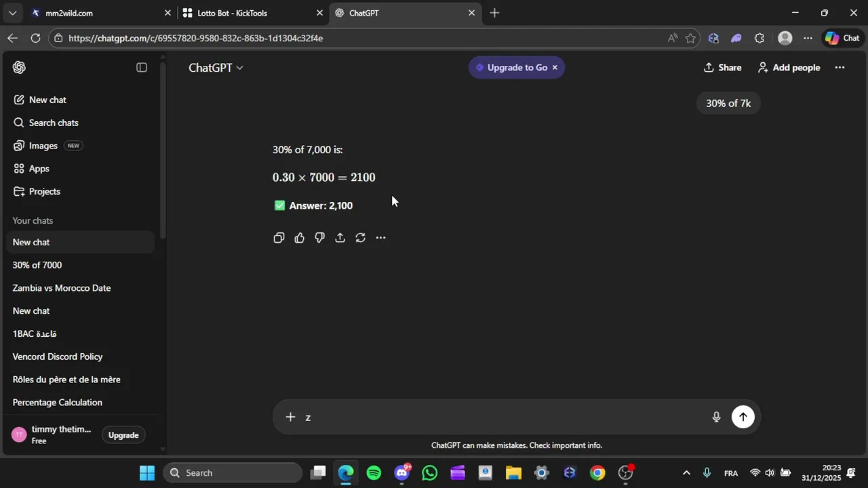This screenshot has width=868, height=488.
Task: Open the '1BAC قاعدة' chat
Action: pos(81,333)
